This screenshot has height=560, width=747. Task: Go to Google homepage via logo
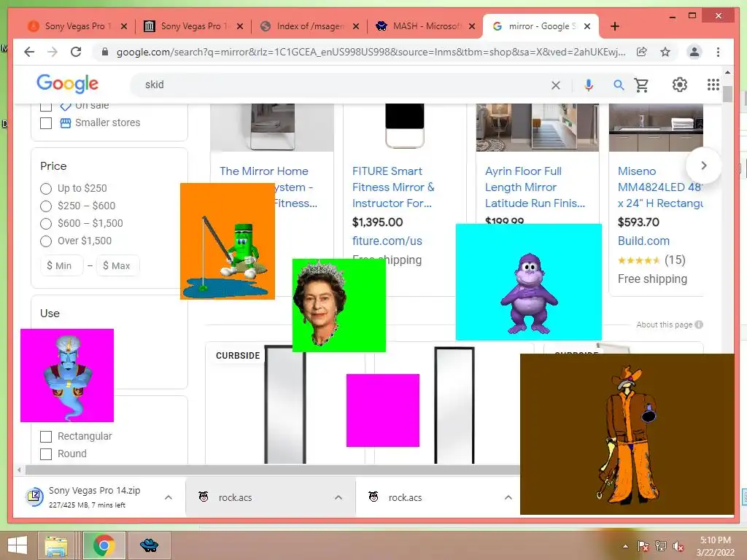click(x=68, y=84)
